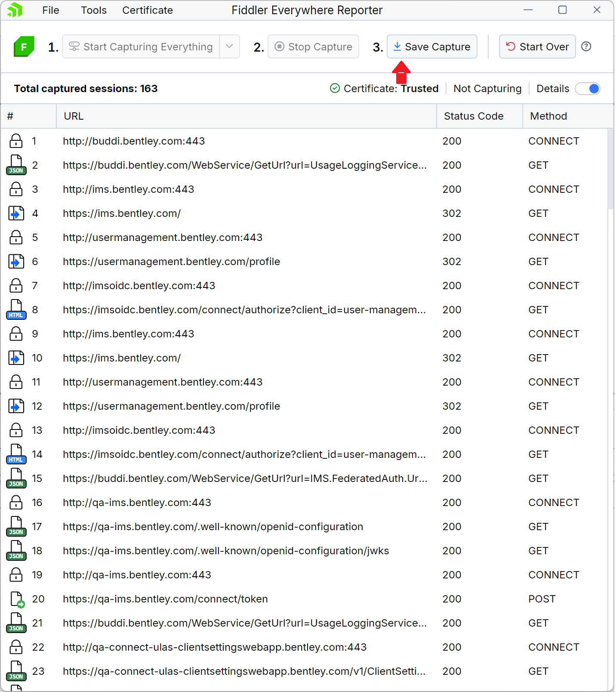Select usermanagement.bentley.com/profile URL on row 6
Image resolution: width=616 pixels, height=692 pixels.
pos(171,261)
